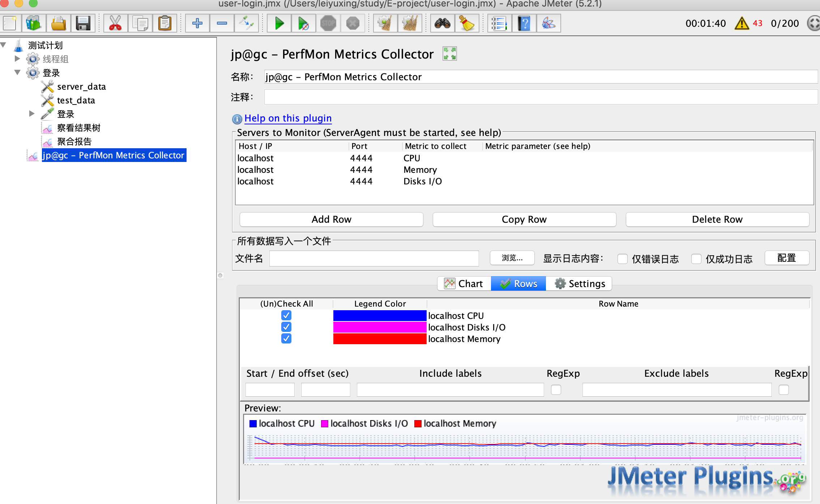Click the Add Row button
The height and width of the screenshot is (504, 820).
(331, 219)
